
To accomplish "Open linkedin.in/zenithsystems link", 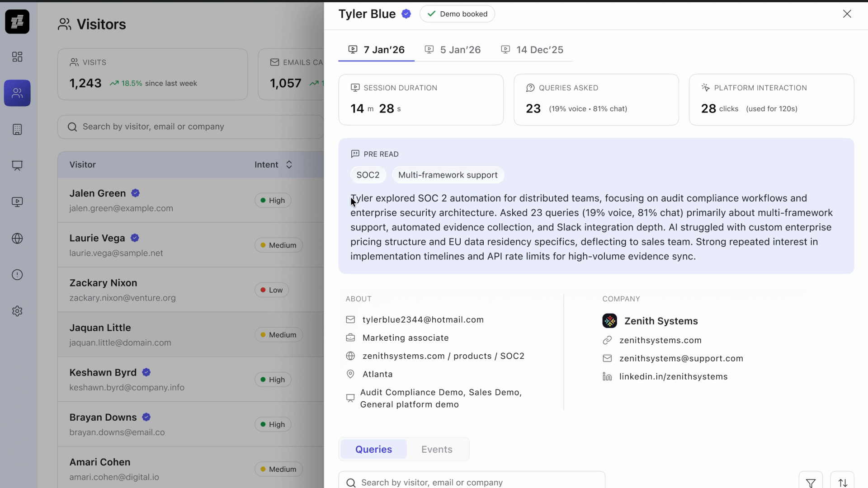I will (673, 376).
